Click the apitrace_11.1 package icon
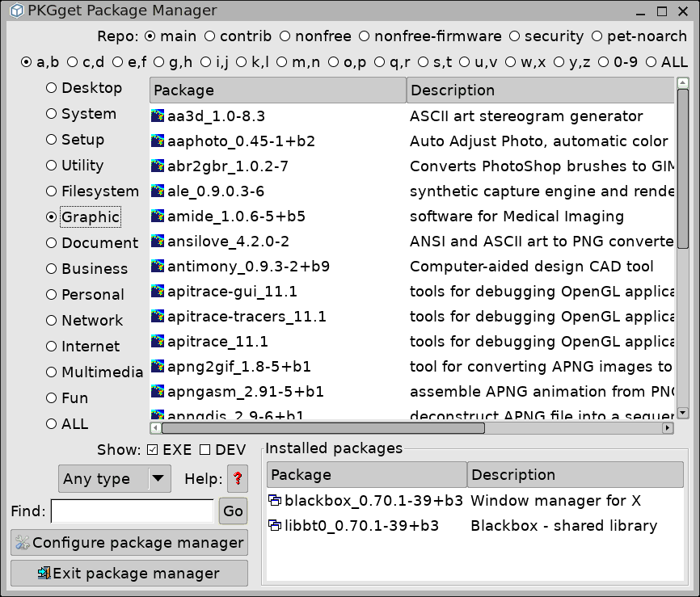Viewport: 700px width, 597px height. click(x=158, y=341)
